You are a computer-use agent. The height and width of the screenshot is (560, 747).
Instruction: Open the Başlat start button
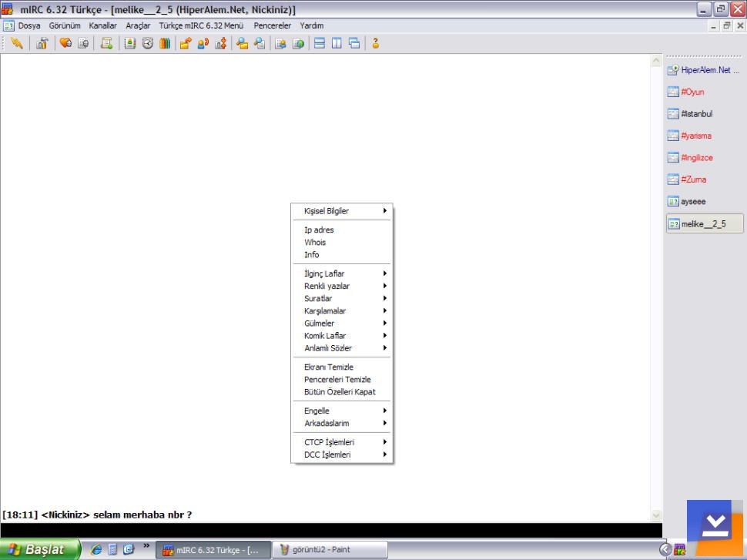coord(41,549)
